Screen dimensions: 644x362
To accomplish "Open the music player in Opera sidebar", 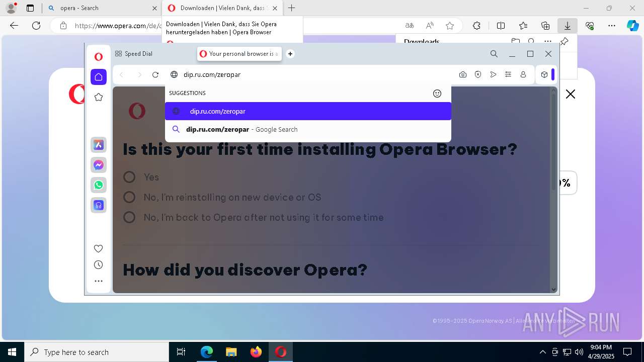I will [99, 205].
